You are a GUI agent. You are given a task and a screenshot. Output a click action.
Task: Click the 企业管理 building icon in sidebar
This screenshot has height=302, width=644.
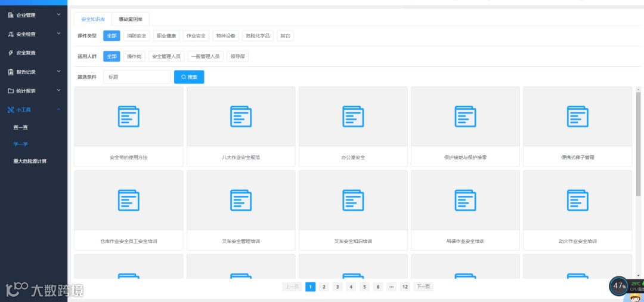pyautogui.click(x=11, y=15)
